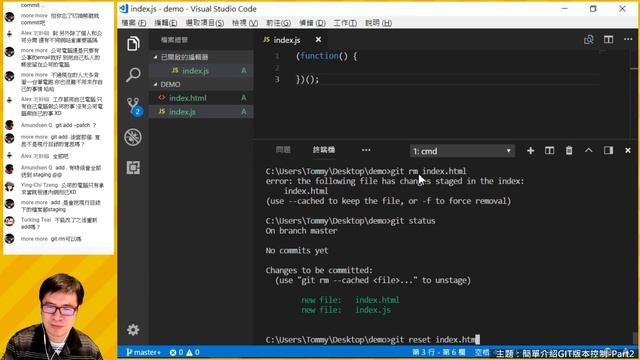Select the index.js editor tab

tap(287, 40)
